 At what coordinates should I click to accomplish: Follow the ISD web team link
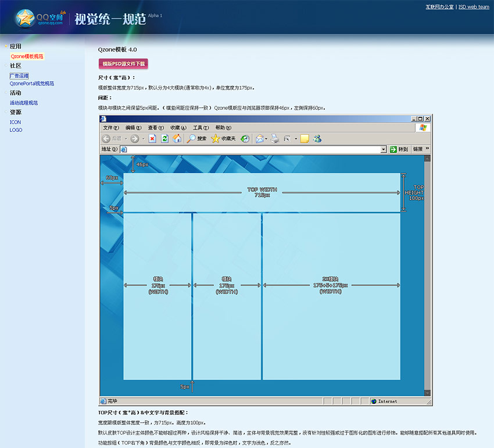[474, 7]
